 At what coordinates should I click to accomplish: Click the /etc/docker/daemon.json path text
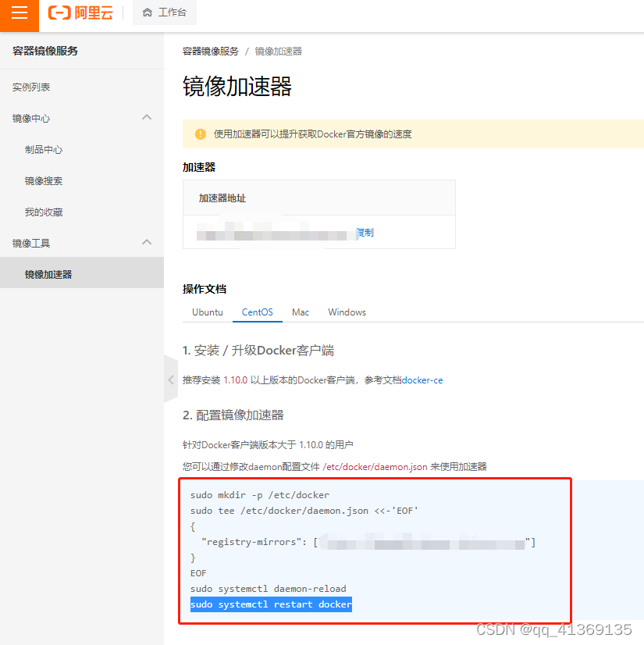[x=375, y=467]
